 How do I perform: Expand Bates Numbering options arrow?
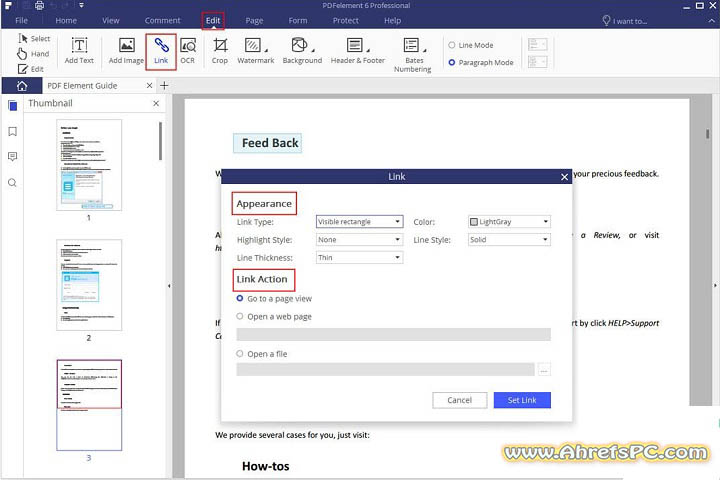[424, 50]
